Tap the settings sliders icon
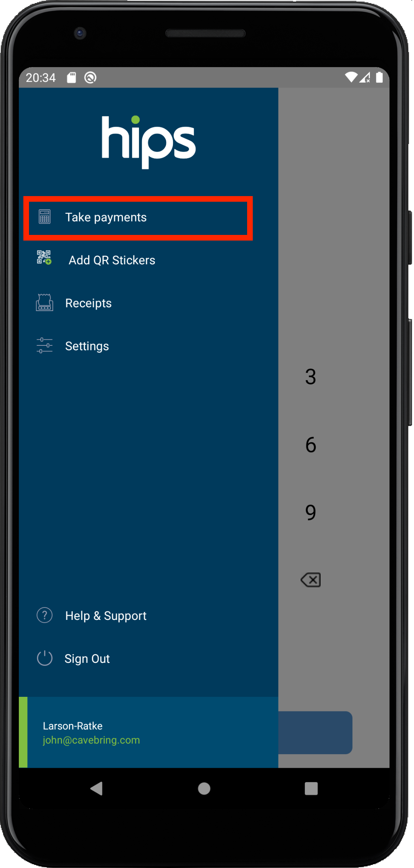 click(44, 345)
